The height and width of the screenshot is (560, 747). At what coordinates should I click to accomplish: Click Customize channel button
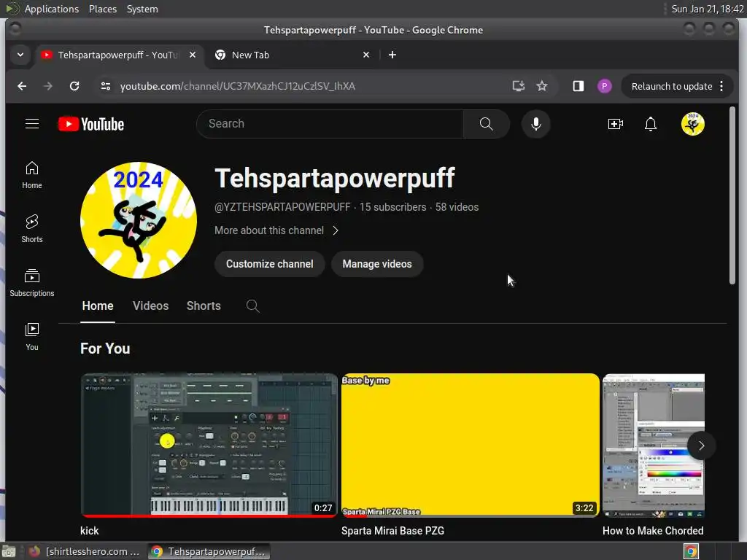(x=270, y=264)
